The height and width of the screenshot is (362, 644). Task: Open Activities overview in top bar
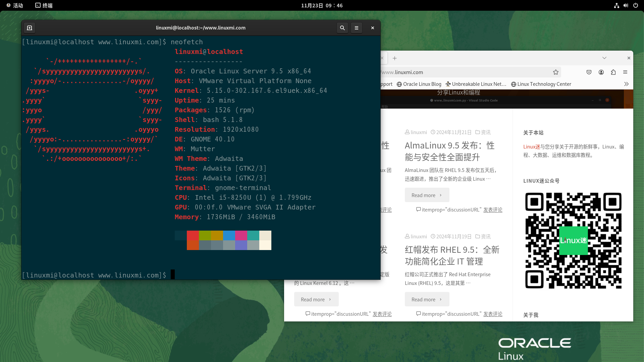coord(15,5)
